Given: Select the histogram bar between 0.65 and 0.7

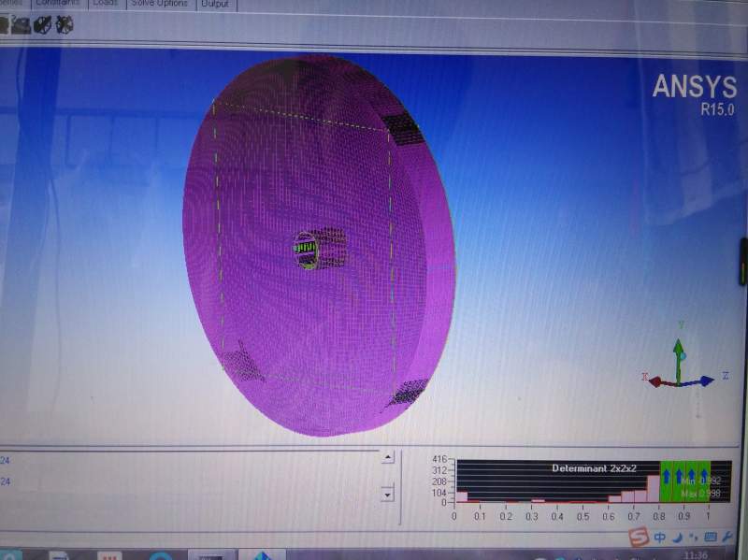Looking at the screenshot, I should (x=627, y=497).
